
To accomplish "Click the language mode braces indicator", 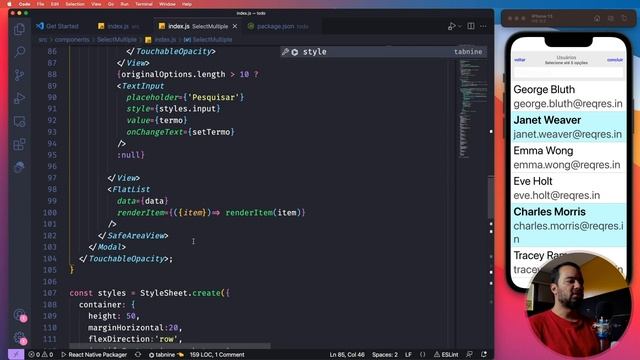I will pos(422,355).
